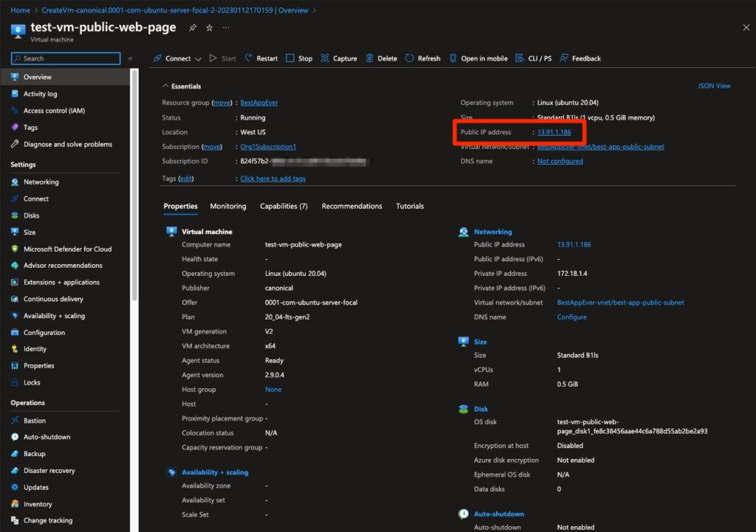Open Locks settings
Viewport: 756px width, 532px height.
tap(32, 383)
